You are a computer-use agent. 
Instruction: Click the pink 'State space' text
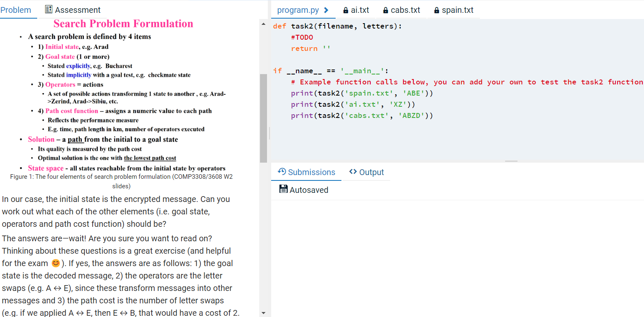[x=46, y=168]
